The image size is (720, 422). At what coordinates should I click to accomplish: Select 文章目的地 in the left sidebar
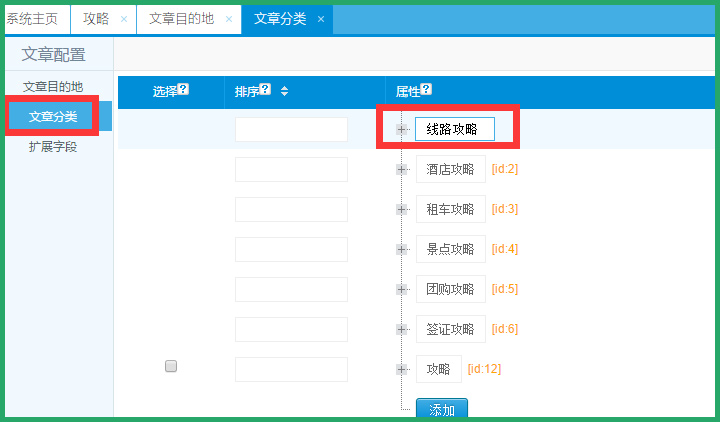(x=53, y=87)
